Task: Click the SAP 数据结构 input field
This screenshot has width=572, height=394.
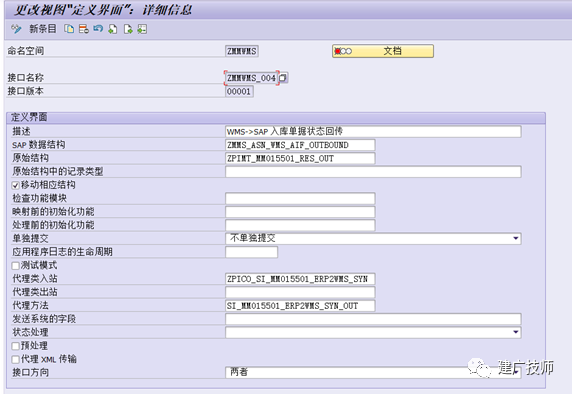Action: click(x=300, y=145)
